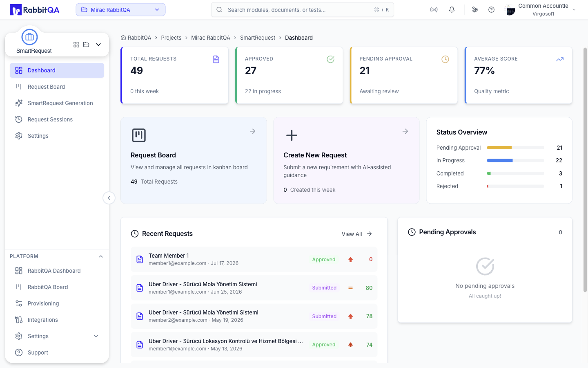The image size is (588, 368).
Task: Open Request Board from sidebar
Action: point(57,87)
